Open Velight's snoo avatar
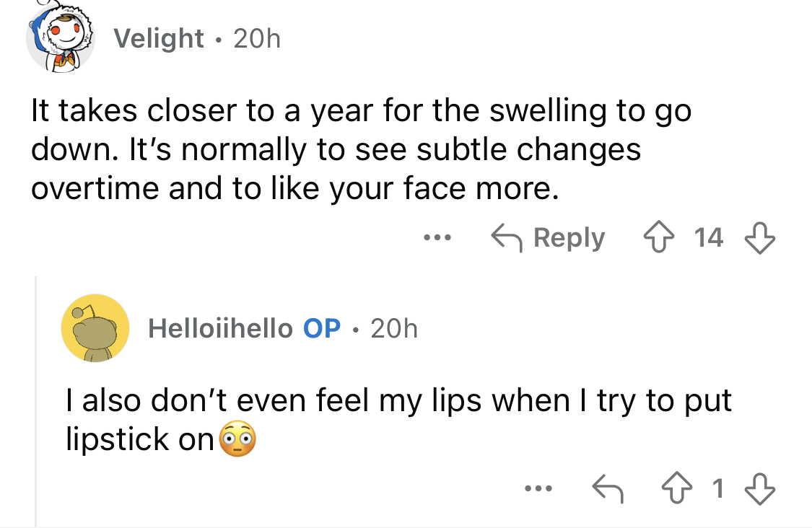The height and width of the screenshot is (528, 812). click(x=61, y=36)
